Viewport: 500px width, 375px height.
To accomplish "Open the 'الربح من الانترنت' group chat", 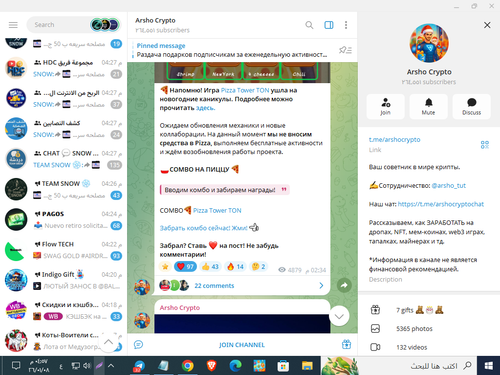I will [63, 98].
